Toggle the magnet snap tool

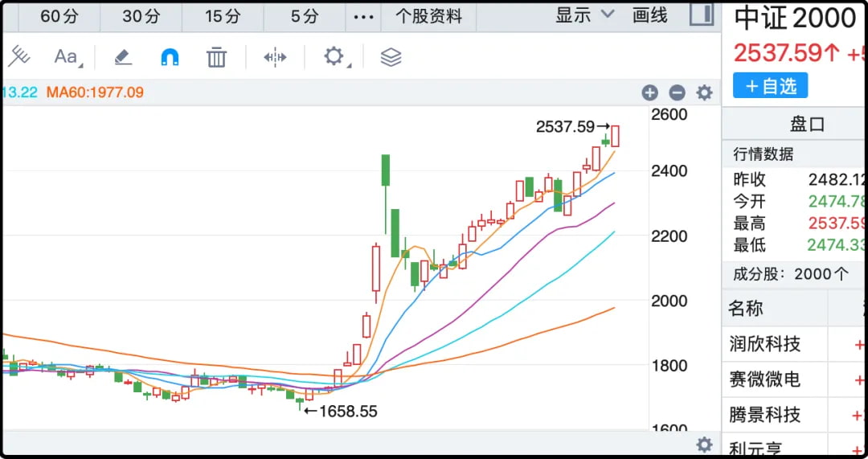pos(170,57)
